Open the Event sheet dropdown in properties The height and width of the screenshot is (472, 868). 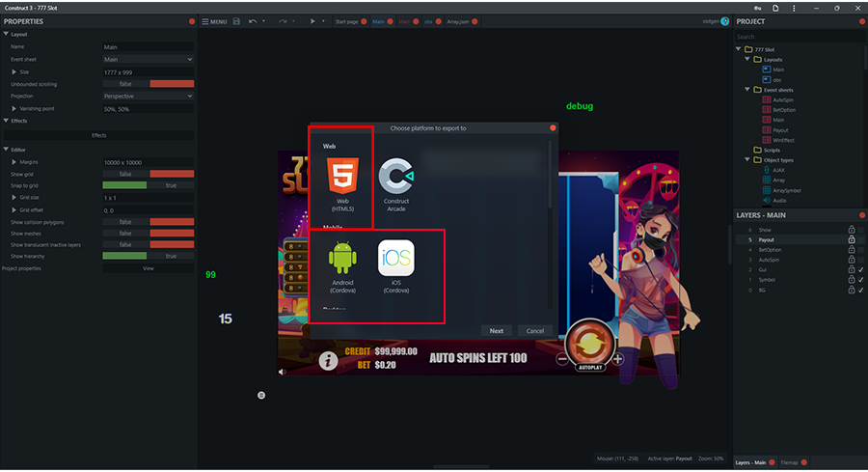(x=148, y=59)
